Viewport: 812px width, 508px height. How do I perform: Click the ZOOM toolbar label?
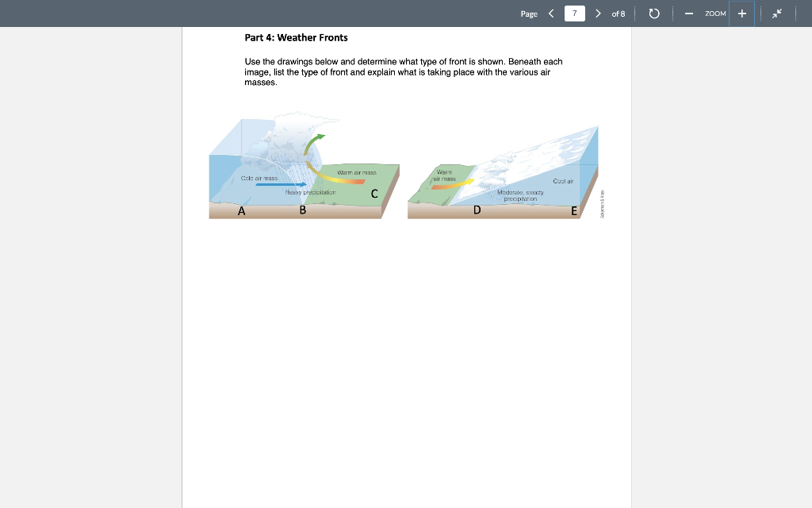(x=714, y=13)
